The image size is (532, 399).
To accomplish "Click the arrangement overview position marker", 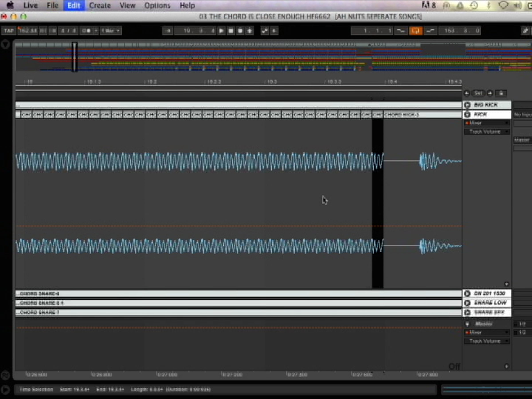I will [74, 57].
